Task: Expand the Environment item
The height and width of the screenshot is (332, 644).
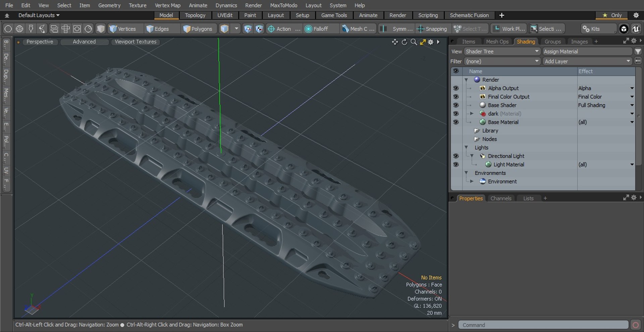Action: tap(472, 181)
